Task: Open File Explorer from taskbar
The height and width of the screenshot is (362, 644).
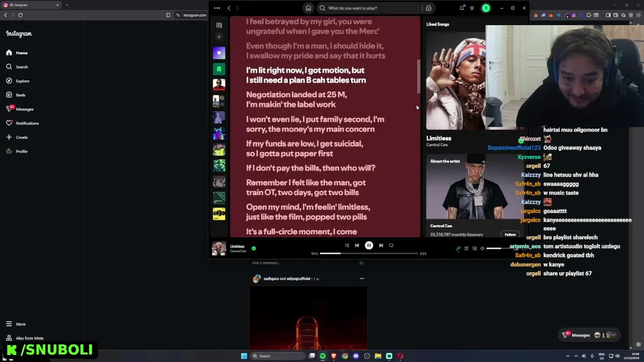Action: (378, 356)
